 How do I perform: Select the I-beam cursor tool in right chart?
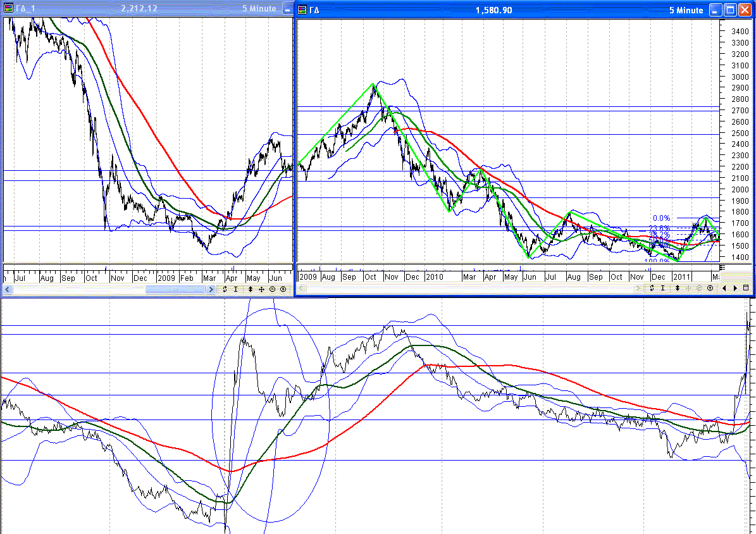[x=663, y=288]
